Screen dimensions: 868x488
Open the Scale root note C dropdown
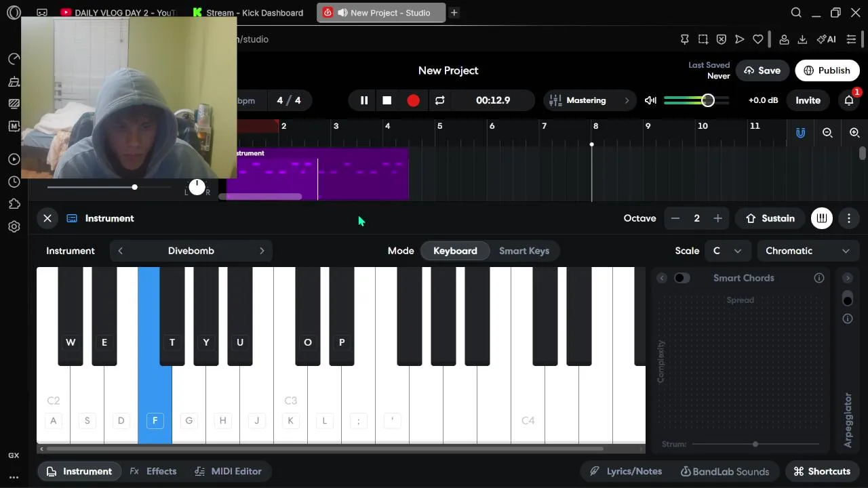728,251
